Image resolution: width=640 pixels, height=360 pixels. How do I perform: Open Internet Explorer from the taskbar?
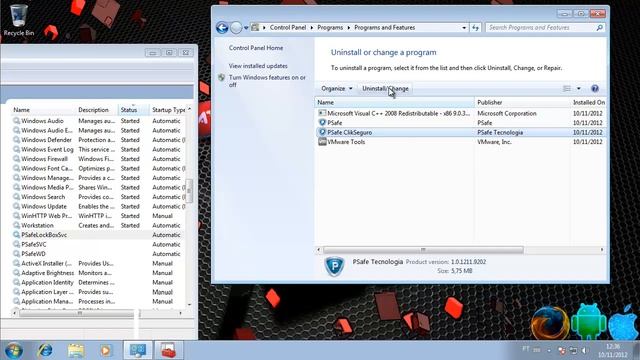(x=44, y=350)
